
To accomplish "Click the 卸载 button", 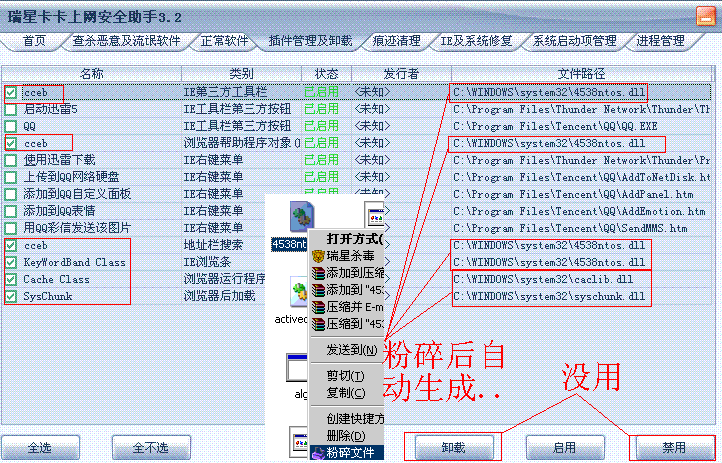I will point(454,447).
